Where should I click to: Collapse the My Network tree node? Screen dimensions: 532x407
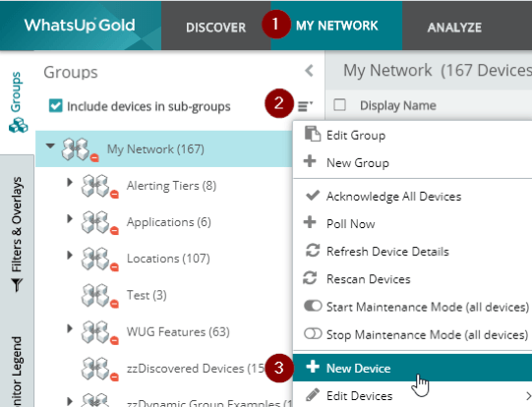(x=50, y=146)
